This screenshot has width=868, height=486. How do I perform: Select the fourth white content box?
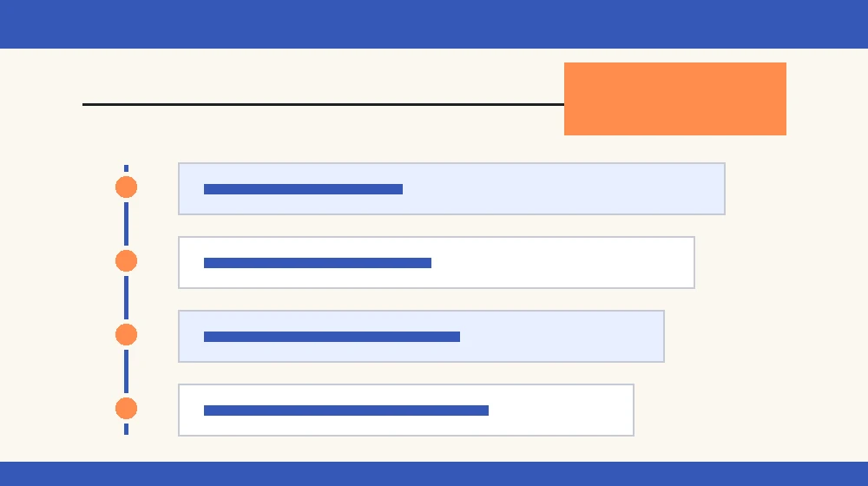click(x=405, y=410)
